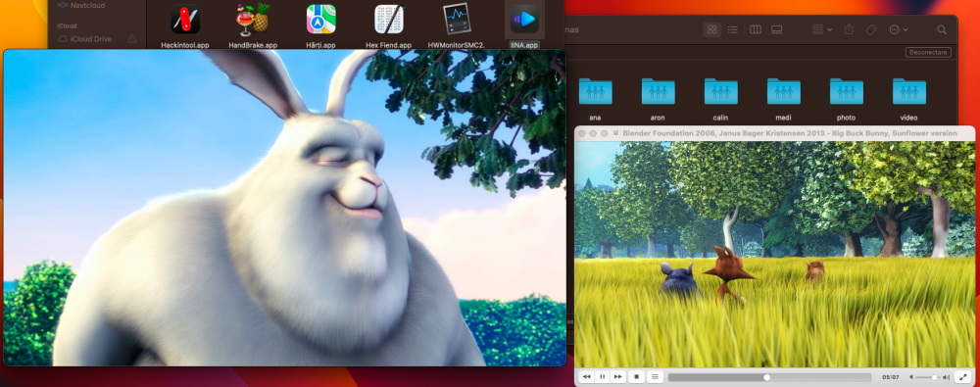Click the iCloud Drive warning icon
Image resolution: width=980 pixels, height=387 pixels.
132,39
